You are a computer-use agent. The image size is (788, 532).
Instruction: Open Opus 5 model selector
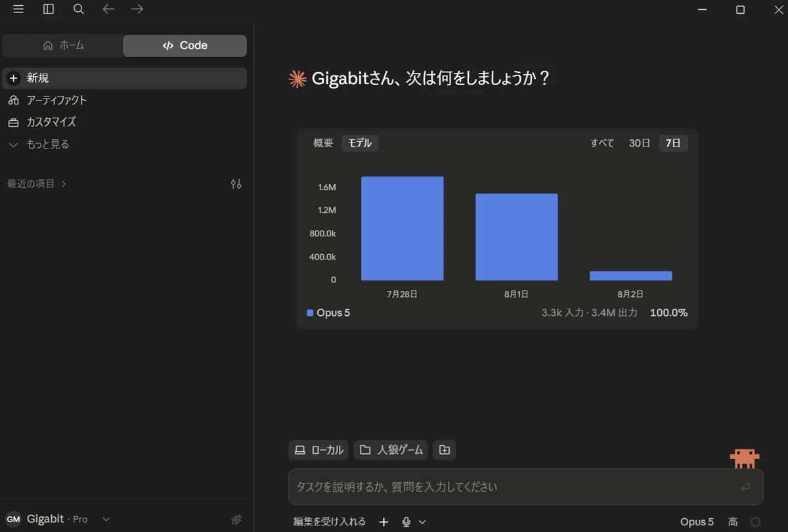697,521
